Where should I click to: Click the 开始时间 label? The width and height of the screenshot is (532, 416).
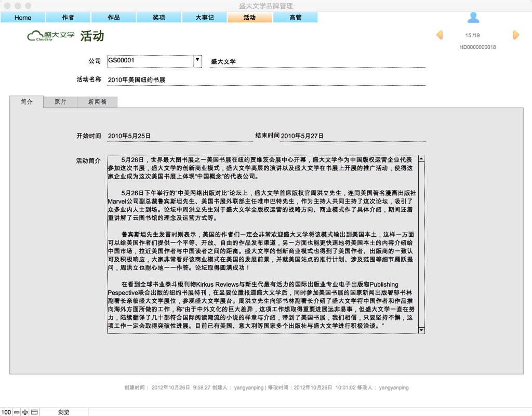click(x=88, y=136)
